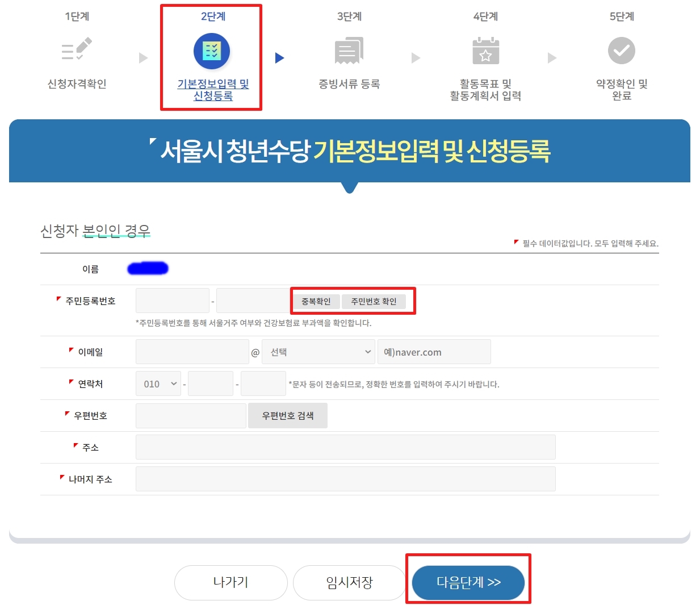Open the 010 phone prefix dropdown
Screen dimensions: 700x605
click(158, 383)
